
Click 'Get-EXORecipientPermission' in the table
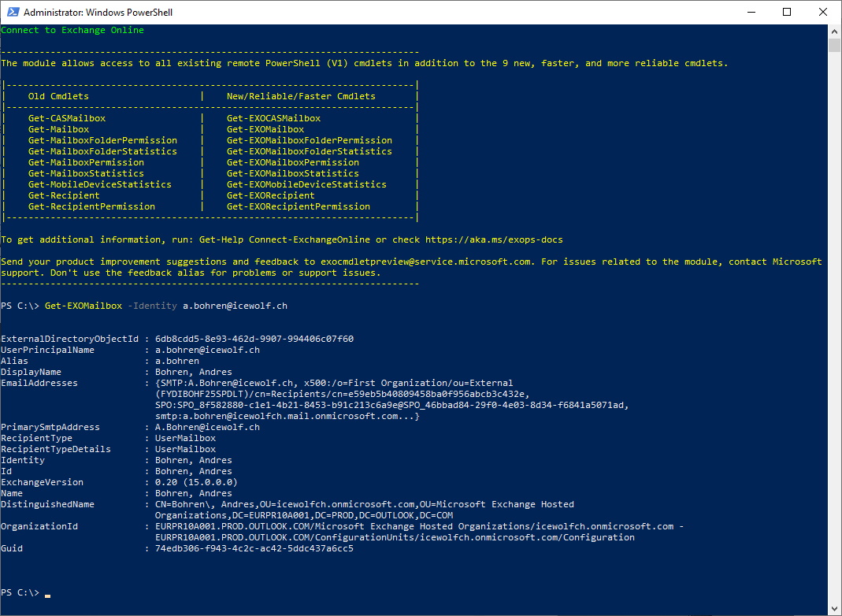[299, 206]
